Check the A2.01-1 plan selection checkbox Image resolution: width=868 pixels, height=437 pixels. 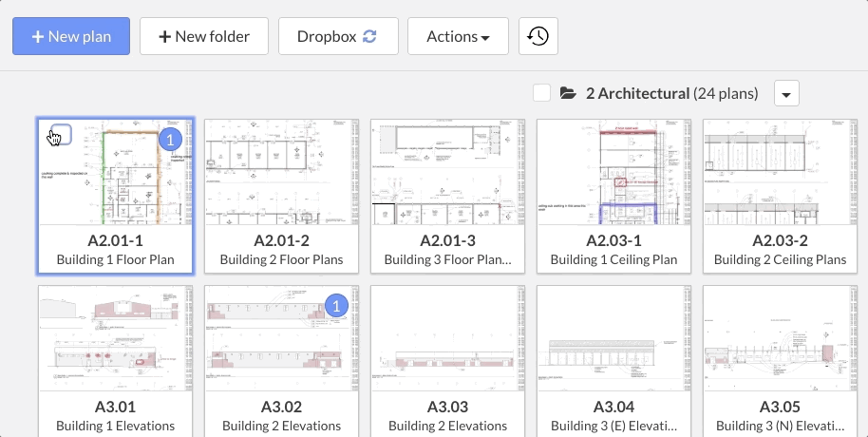61,134
